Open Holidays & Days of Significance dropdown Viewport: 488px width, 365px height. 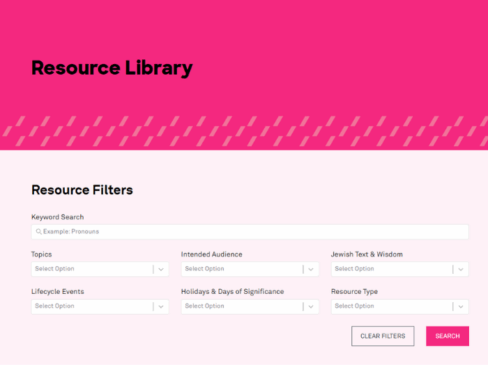(250, 306)
